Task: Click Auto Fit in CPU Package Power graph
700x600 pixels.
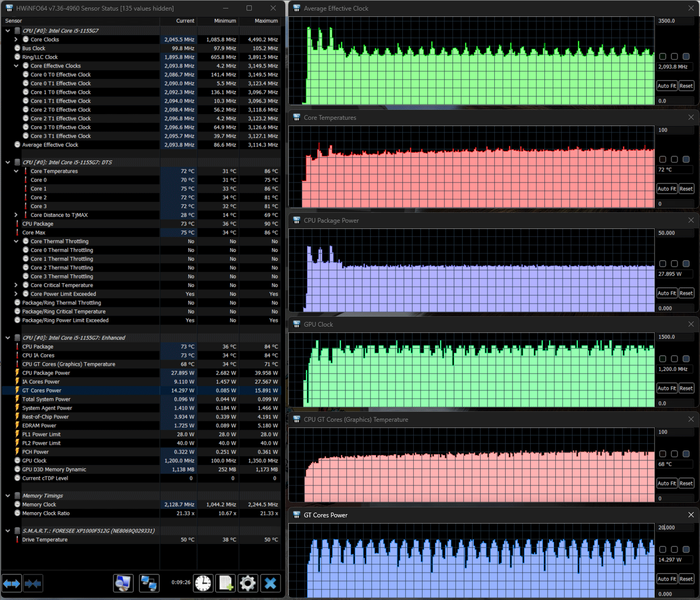Action: pos(667,293)
